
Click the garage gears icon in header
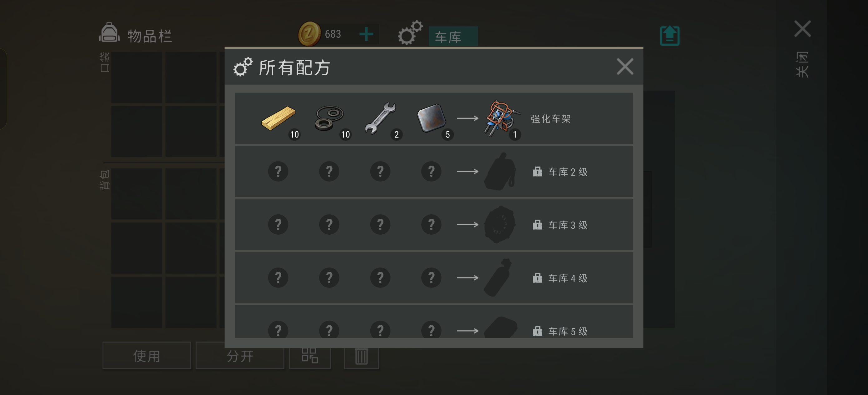[x=410, y=32]
